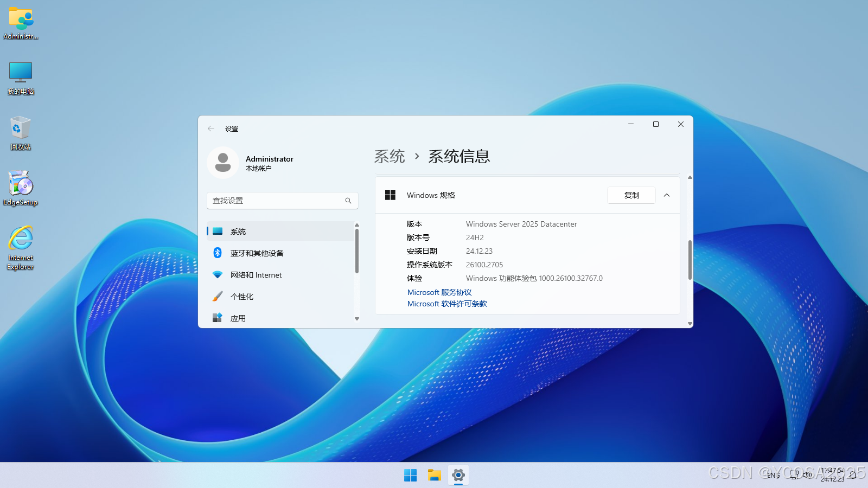The height and width of the screenshot is (488, 868).
Task: Click the volume icon in the tray
Action: pyautogui.click(x=807, y=474)
